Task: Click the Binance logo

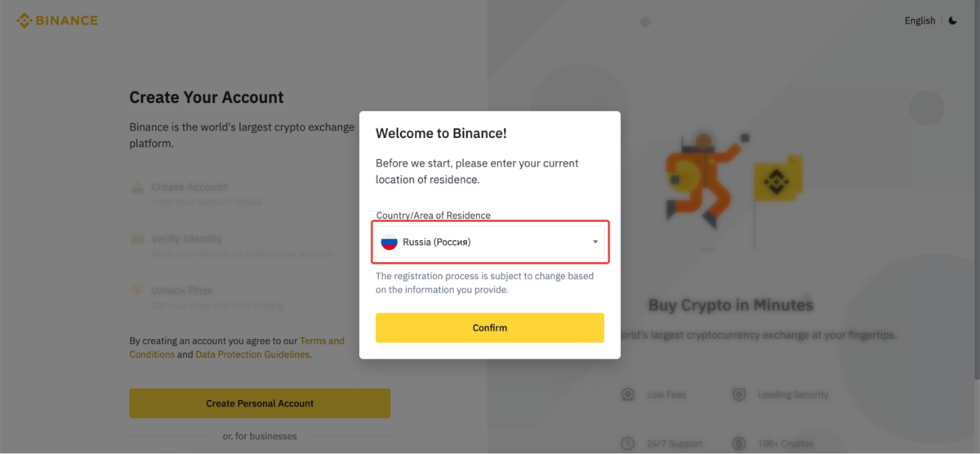Action: 57,20
